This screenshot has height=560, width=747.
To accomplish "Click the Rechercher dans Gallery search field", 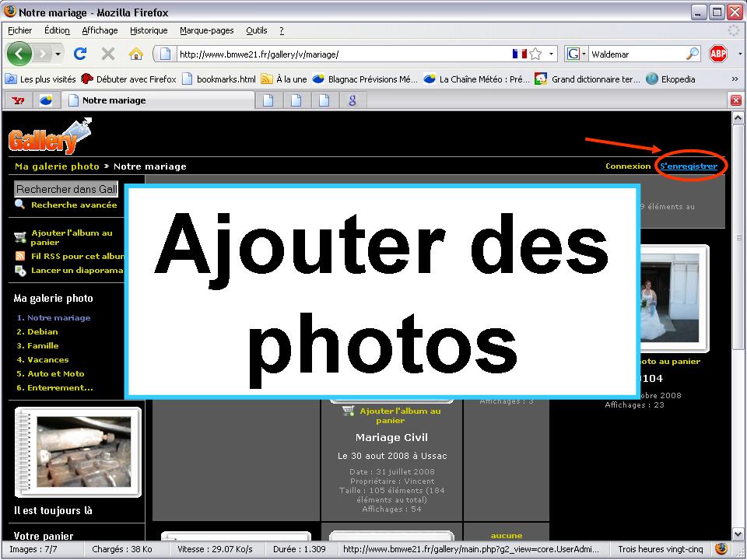I will click(65, 189).
